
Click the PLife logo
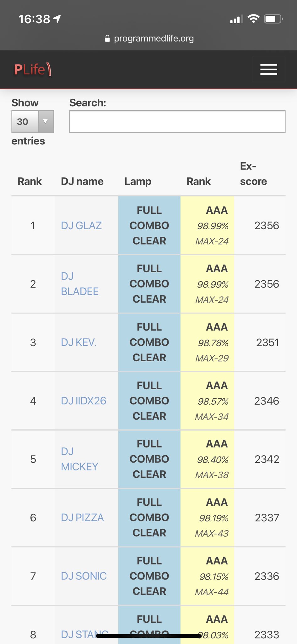(33, 69)
